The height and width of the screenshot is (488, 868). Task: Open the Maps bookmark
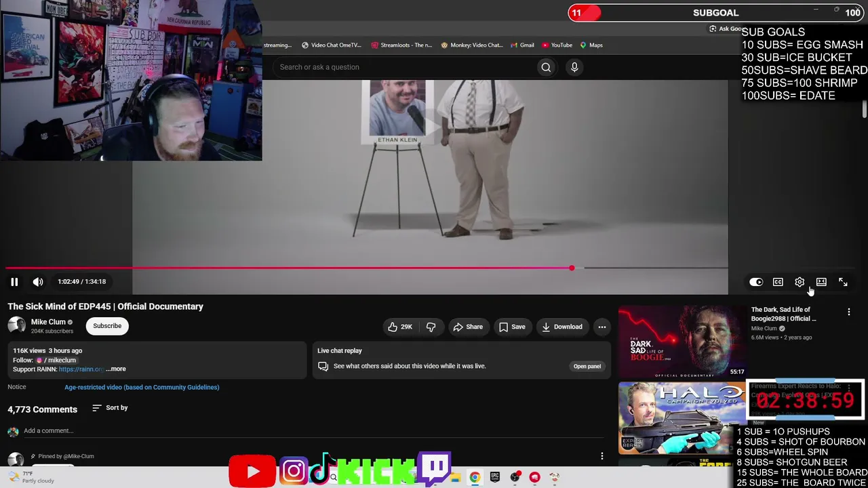[x=591, y=45]
